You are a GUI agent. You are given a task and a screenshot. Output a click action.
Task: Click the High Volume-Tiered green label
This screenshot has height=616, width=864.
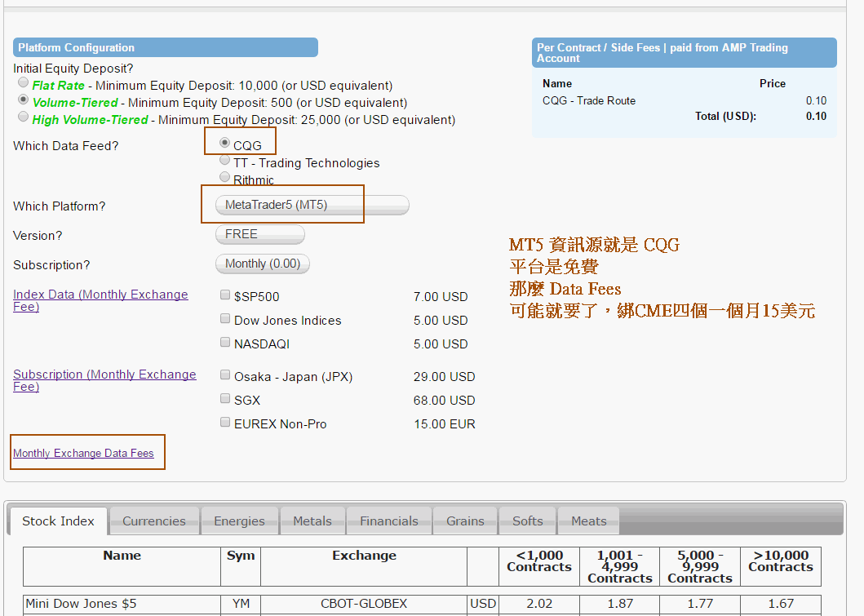(x=90, y=120)
